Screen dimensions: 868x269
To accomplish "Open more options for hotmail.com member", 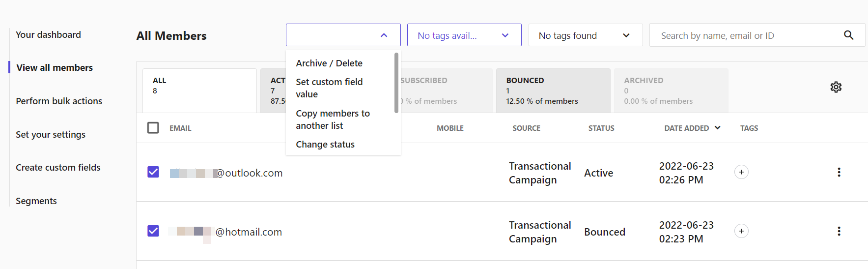I will tap(839, 231).
